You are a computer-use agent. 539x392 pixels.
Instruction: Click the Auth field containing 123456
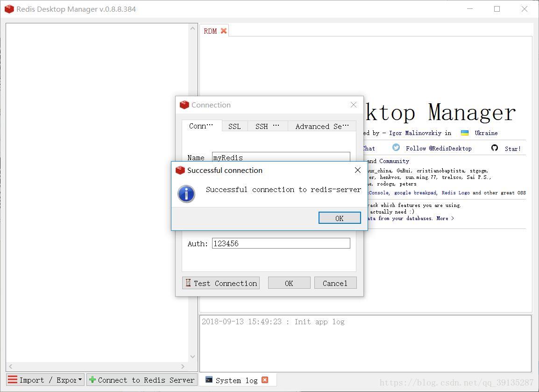click(281, 243)
